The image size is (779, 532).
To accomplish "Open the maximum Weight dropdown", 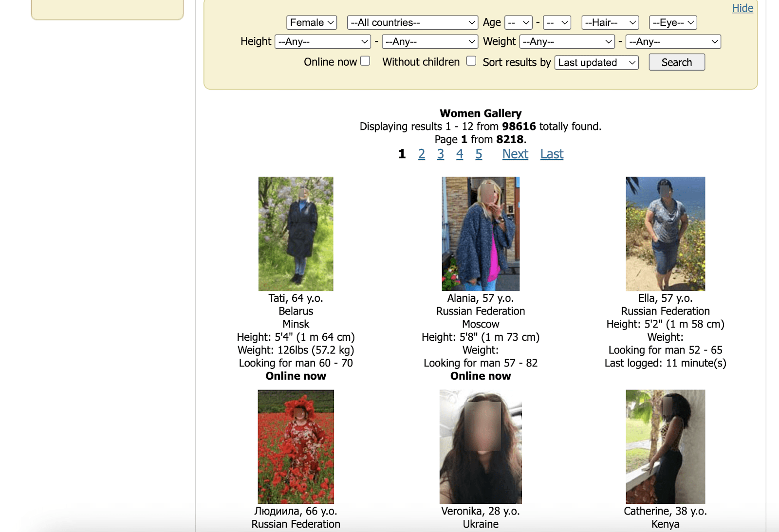I will (673, 42).
